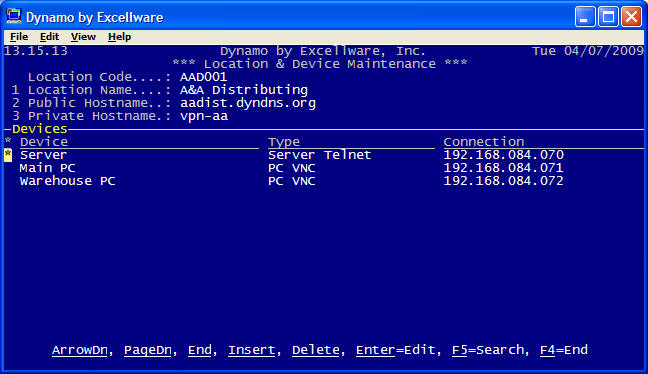
Task: Click Public Hostname value aadist.dyndns.org
Action: point(248,103)
